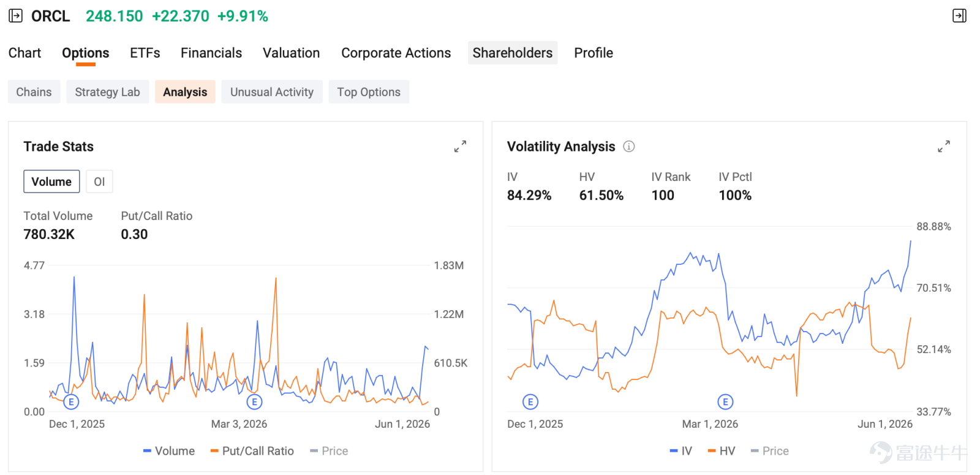
Task: Click the ORCL ticker symbol
Action: point(51,16)
